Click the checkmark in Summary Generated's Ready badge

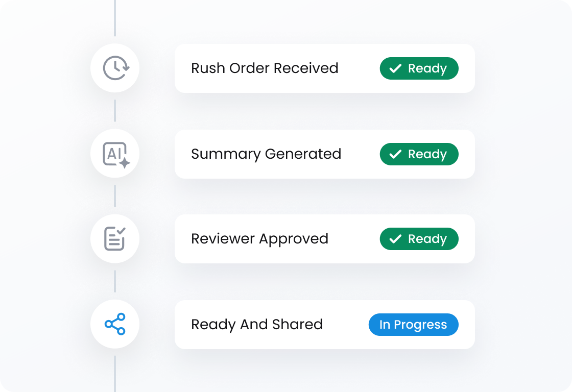click(x=395, y=154)
